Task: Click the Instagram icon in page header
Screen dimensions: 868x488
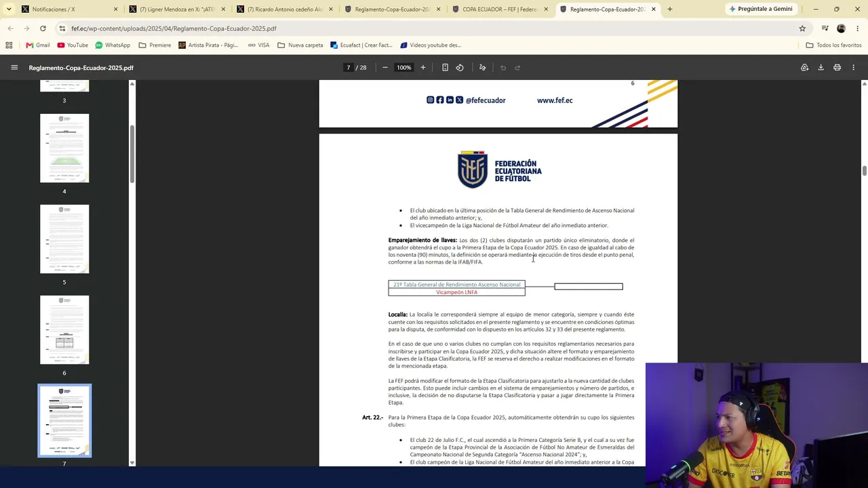Action: tap(430, 100)
